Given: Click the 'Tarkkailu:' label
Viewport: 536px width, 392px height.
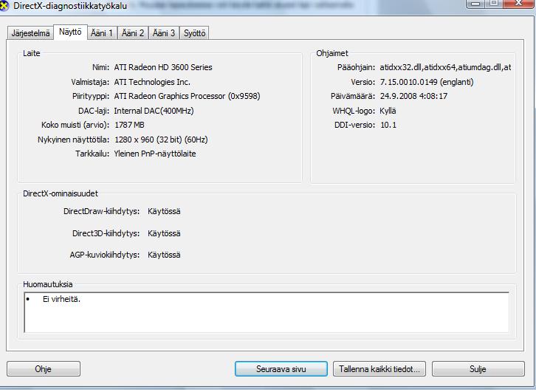Looking at the screenshot, I should (92, 154).
